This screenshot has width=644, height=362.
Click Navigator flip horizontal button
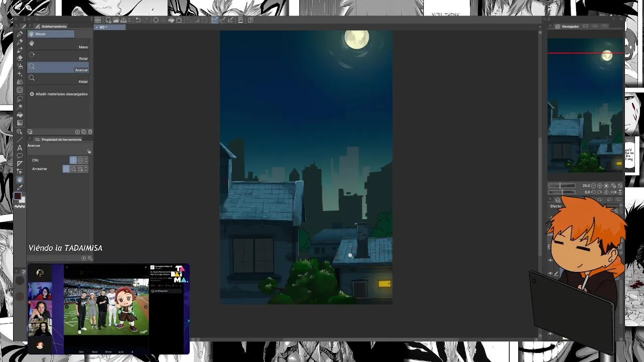613,192
